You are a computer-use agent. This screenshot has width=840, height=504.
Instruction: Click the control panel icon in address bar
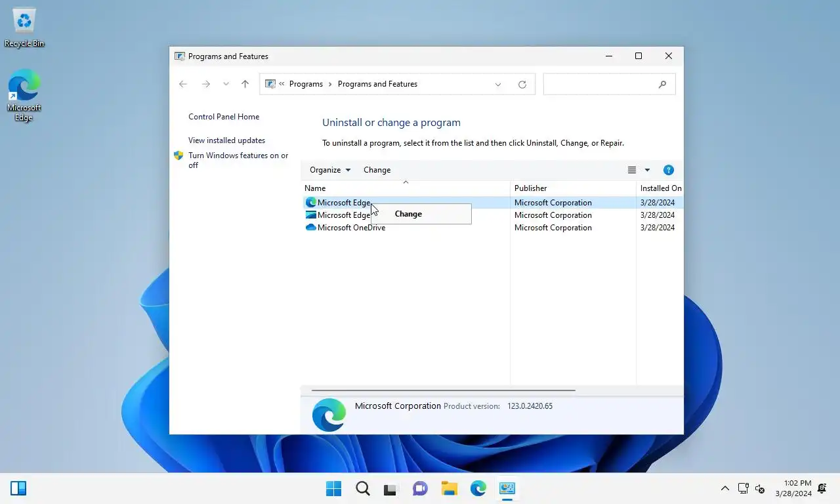270,84
